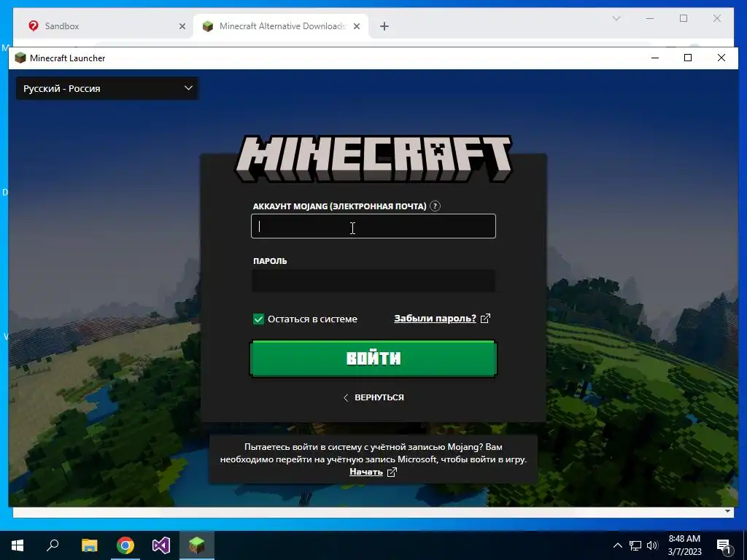Uncheck the Остаться в системе checkbox

[259, 319]
